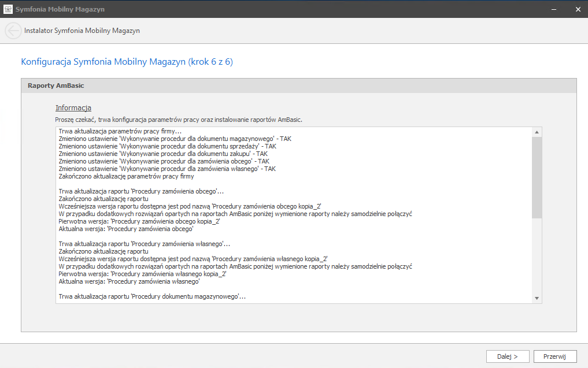Abort installation with the Przerwij button

coord(554,356)
